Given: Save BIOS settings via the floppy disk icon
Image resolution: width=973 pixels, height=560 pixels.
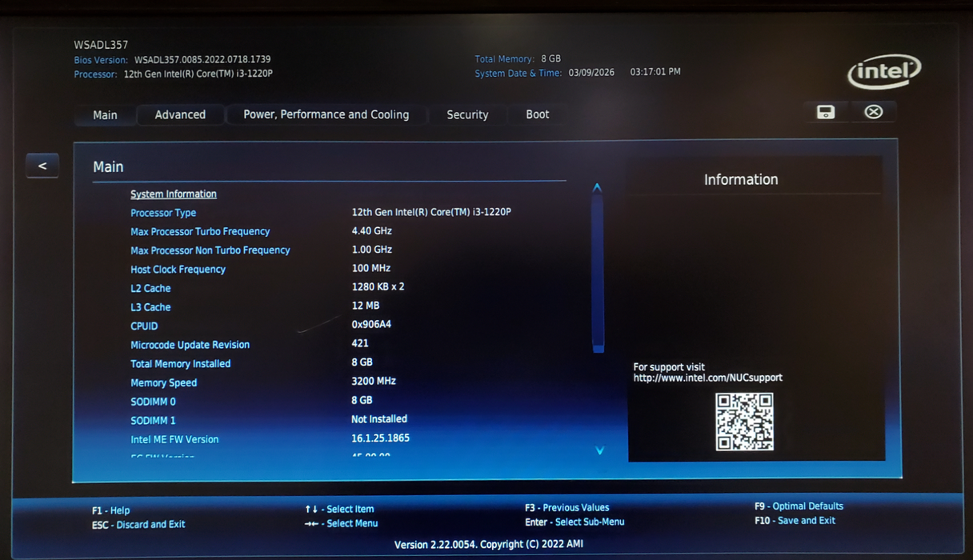Looking at the screenshot, I should pyautogui.click(x=825, y=112).
